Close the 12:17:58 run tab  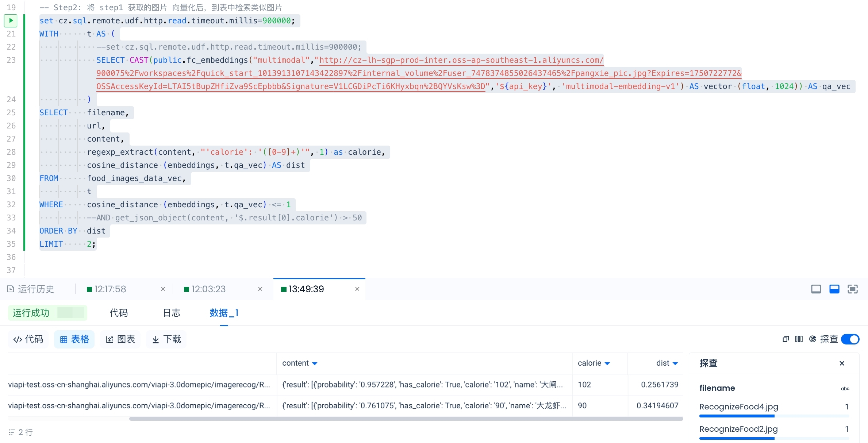click(163, 289)
